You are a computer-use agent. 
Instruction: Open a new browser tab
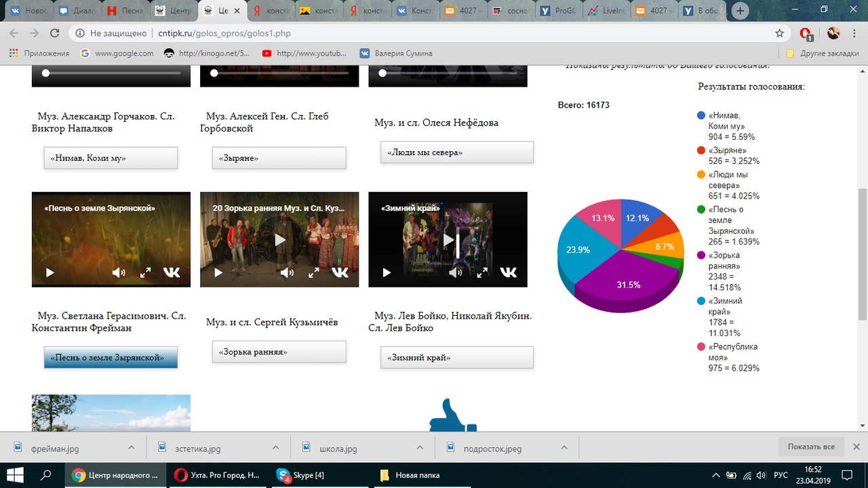741,11
